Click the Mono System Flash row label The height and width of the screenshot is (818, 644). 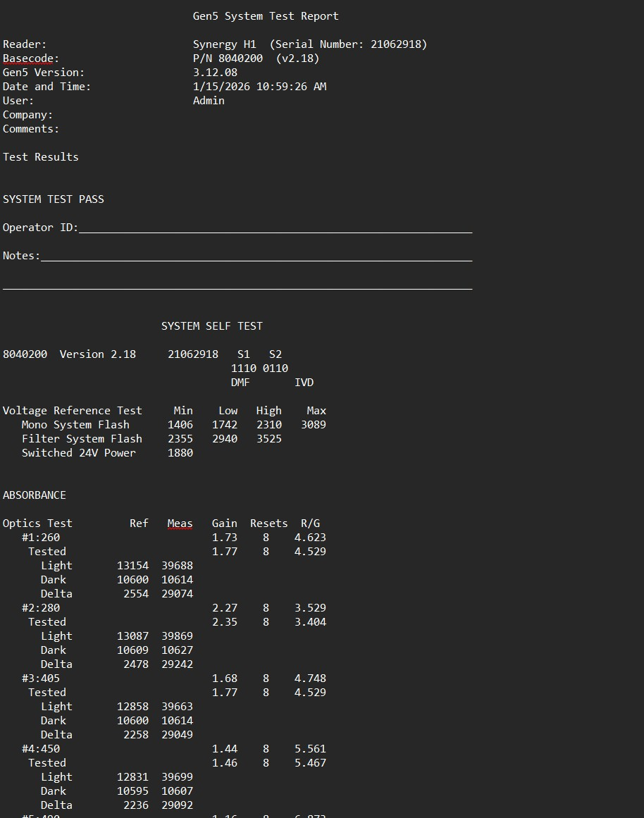(75, 425)
